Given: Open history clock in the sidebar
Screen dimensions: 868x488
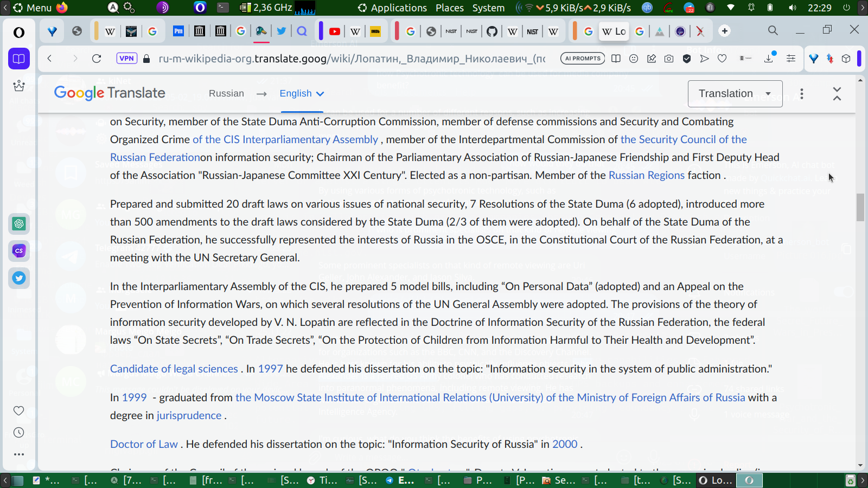Looking at the screenshot, I should click(19, 433).
